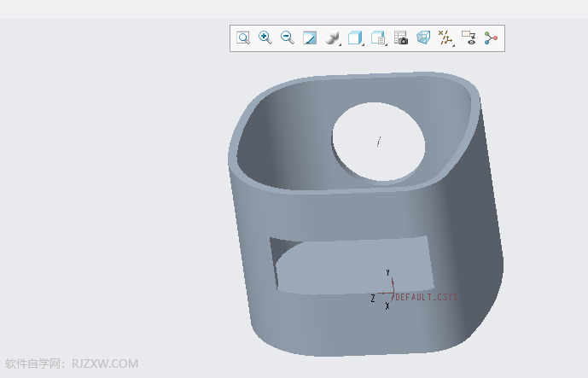The height and width of the screenshot is (378, 588).
Task: Click the Zoom Out magnifier
Action: 288,38
